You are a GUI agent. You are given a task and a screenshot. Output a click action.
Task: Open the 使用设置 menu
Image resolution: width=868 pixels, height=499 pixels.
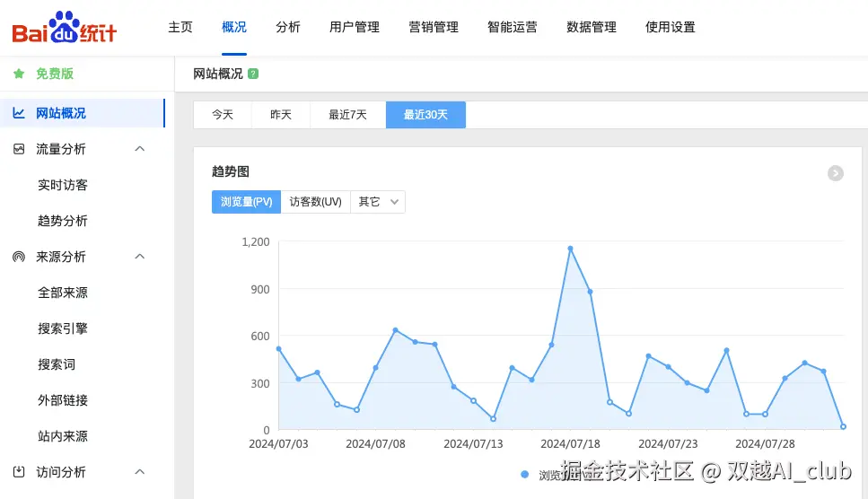[671, 27]
